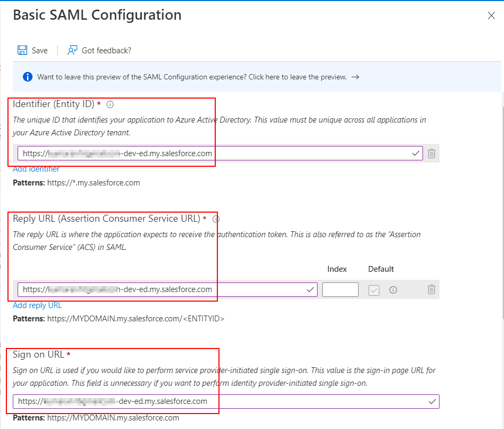Screen dimensions: 504x429
Task: Click the leave preview message text
Action: tap(192, 77)
